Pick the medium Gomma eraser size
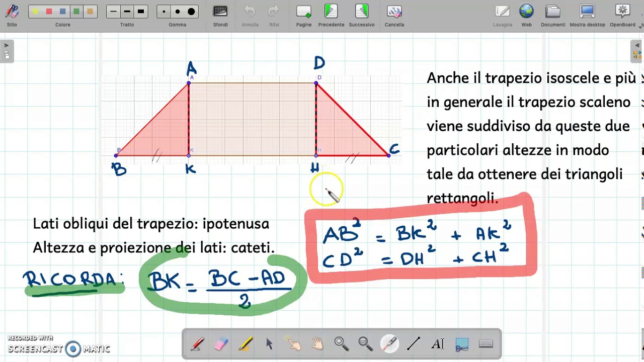 point(177,11)
